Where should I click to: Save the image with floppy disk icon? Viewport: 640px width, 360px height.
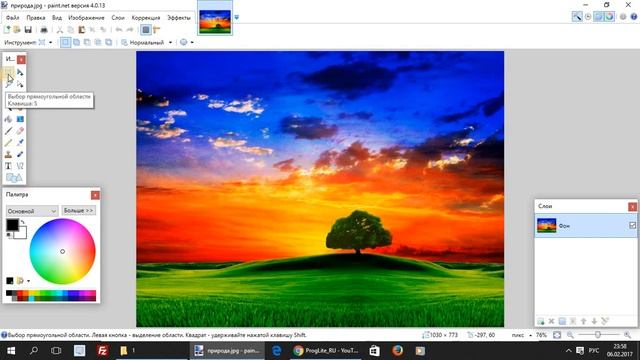28,29
